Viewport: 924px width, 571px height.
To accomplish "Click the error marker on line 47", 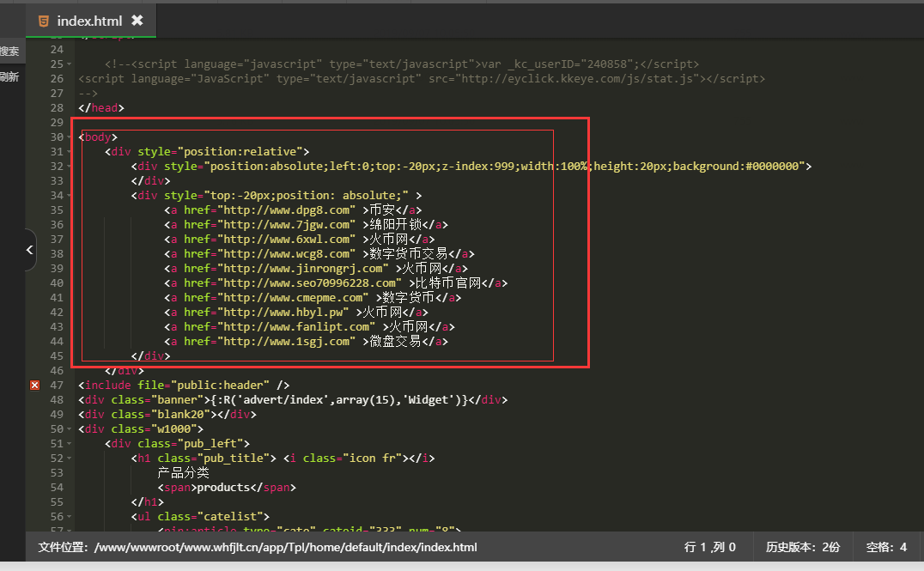I will (x=34, y=385).
